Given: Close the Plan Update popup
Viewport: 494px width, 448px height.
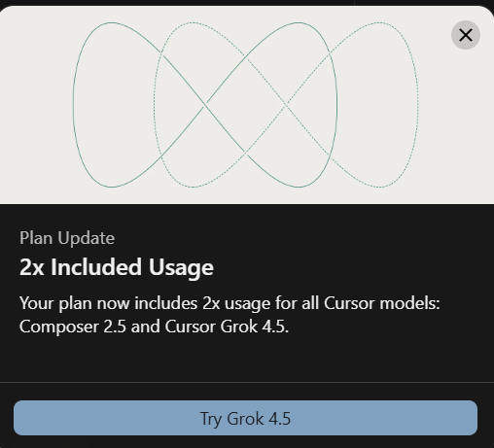Looking at the screenshot, I should coord(466,35).
